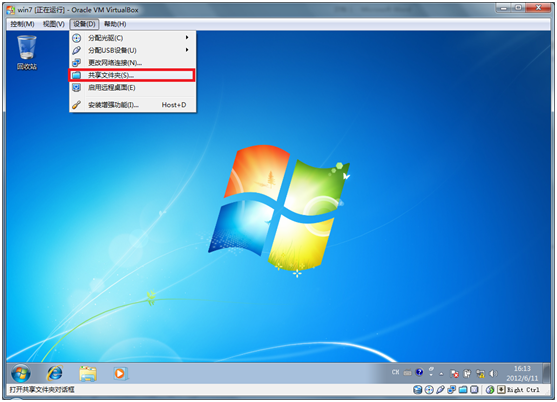
Task: Click the network warning tray icon
Action: coord(480,373)
